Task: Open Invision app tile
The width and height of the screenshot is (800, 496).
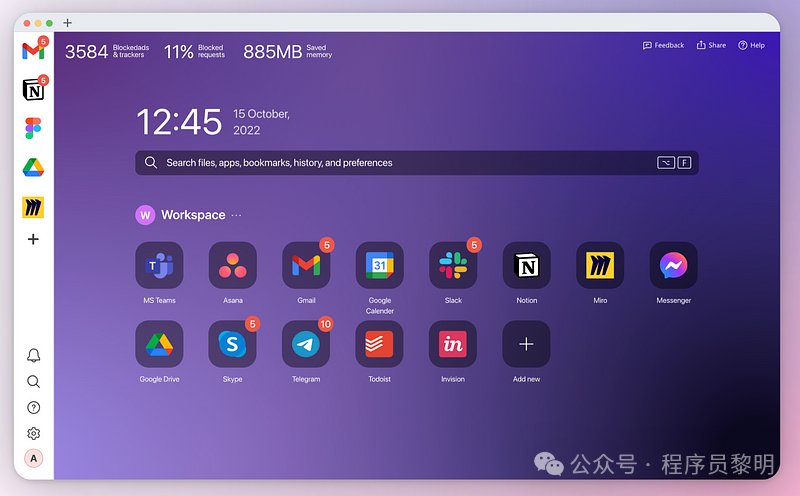Action: point(453,344)
